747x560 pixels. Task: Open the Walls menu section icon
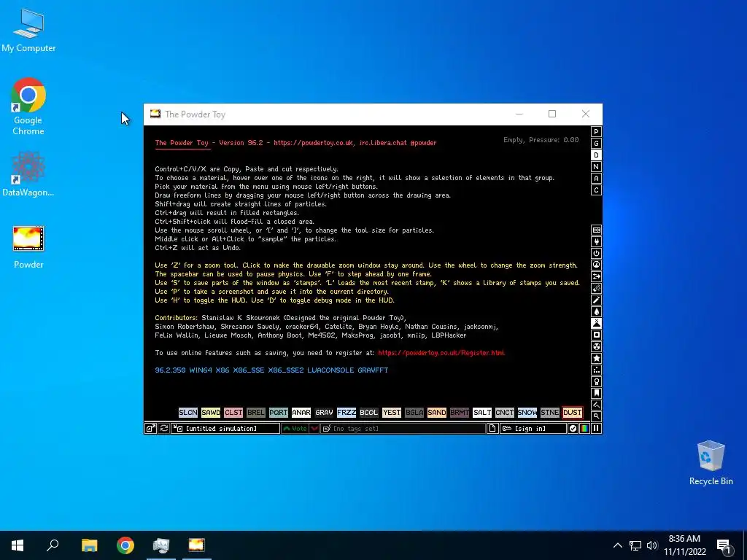tap(596, 230)
